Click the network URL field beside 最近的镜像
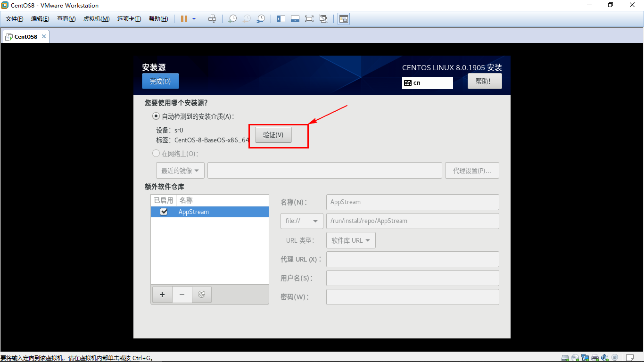 (x=325, y=171)
